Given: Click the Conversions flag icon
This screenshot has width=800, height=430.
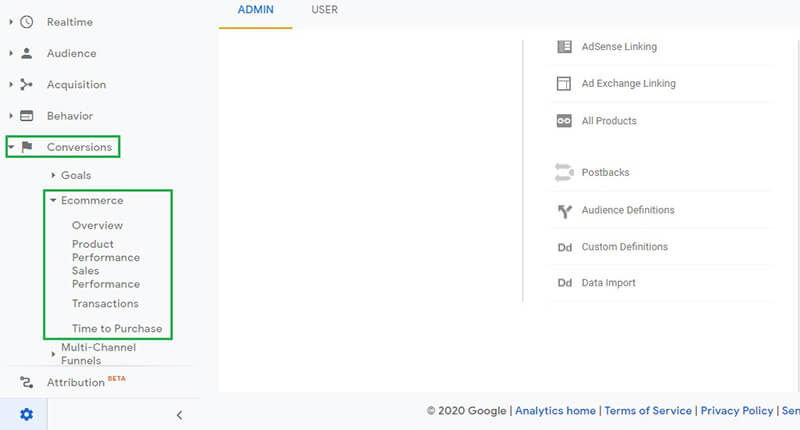Looking at the screenshot, I should pos(27,147).
